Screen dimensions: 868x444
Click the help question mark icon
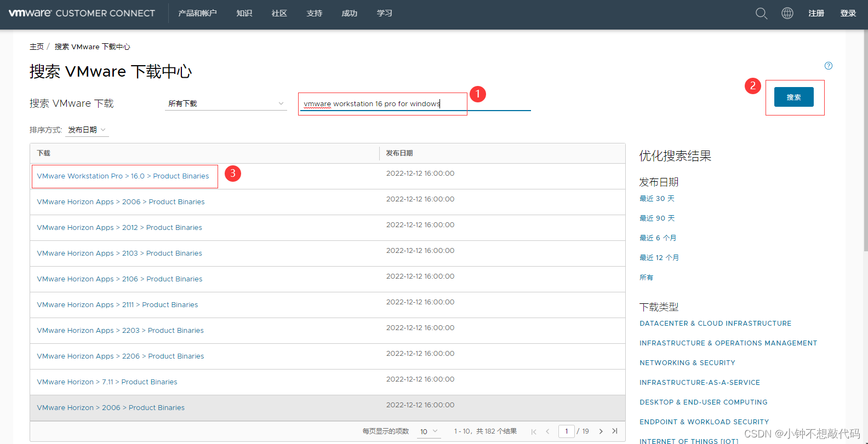point(829,66)
